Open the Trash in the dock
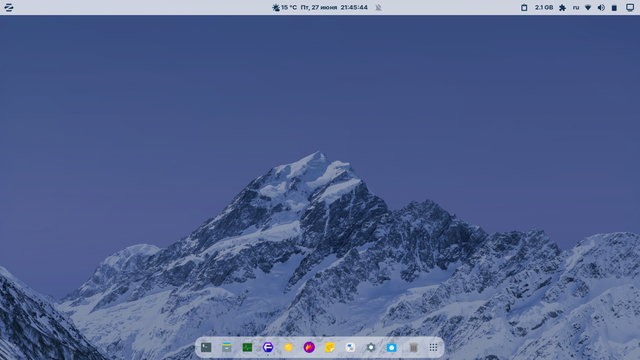Image resolution: width=640 pixels, height=360 pixels. [x=413, y=347]
